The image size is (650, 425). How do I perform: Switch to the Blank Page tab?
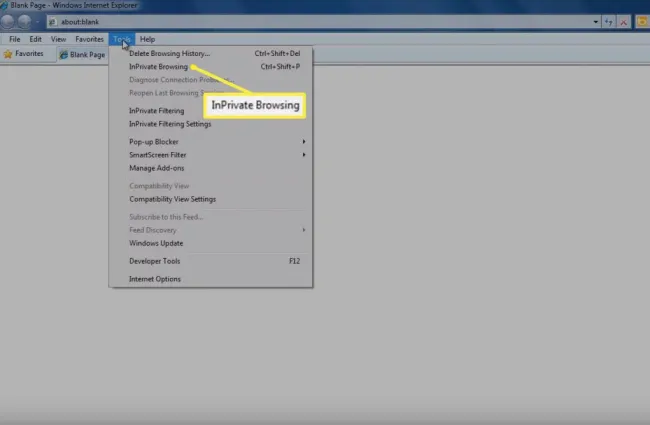click(x=82, y=55)
